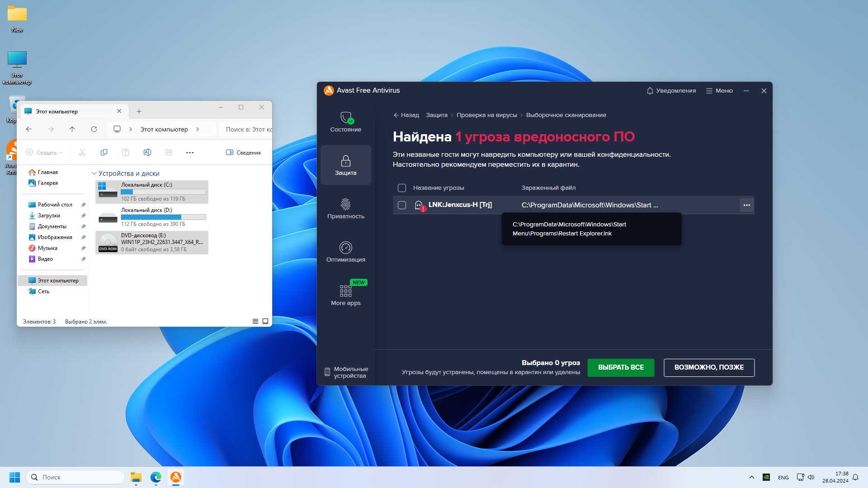Click the Explorer search field
868x488 pixels.
coord(246,129)
